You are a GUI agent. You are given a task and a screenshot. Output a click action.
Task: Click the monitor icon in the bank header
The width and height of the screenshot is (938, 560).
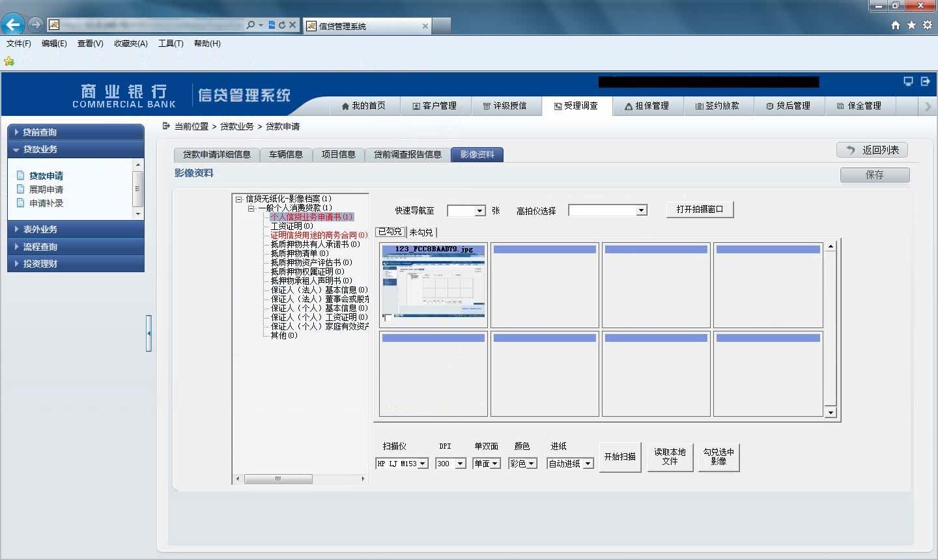pos(908,81)
